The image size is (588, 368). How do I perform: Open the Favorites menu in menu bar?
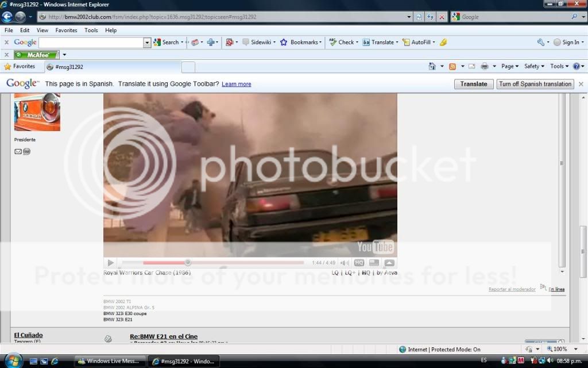(66, 30)
